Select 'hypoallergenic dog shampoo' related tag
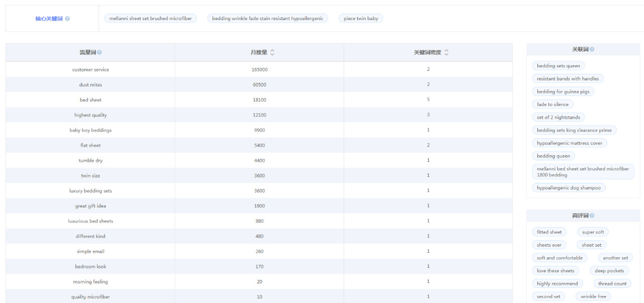Image resolution: width=644 pixels, height=303 pixels. coord(569,188)
